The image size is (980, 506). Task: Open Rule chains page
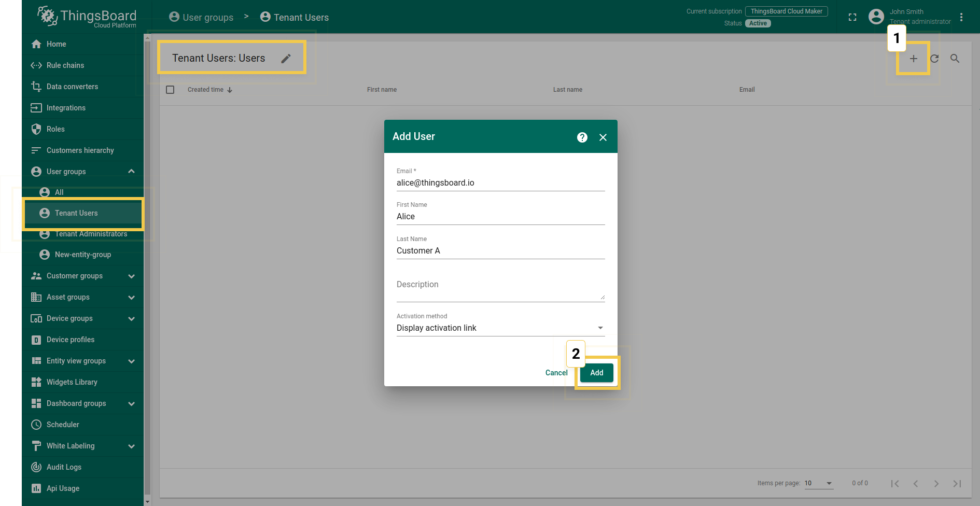pyautogui.click(x=83, y=65)
